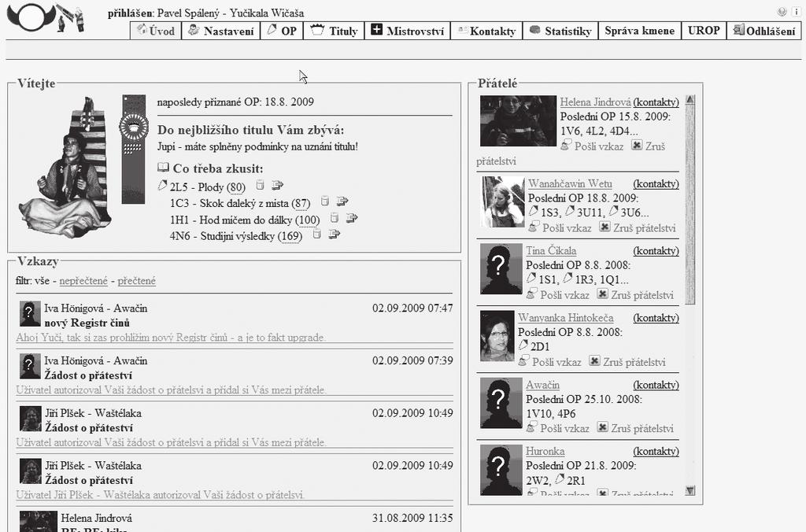
Task: Go to the OP section
Action: pyautogui.click(x=282, y=31)
